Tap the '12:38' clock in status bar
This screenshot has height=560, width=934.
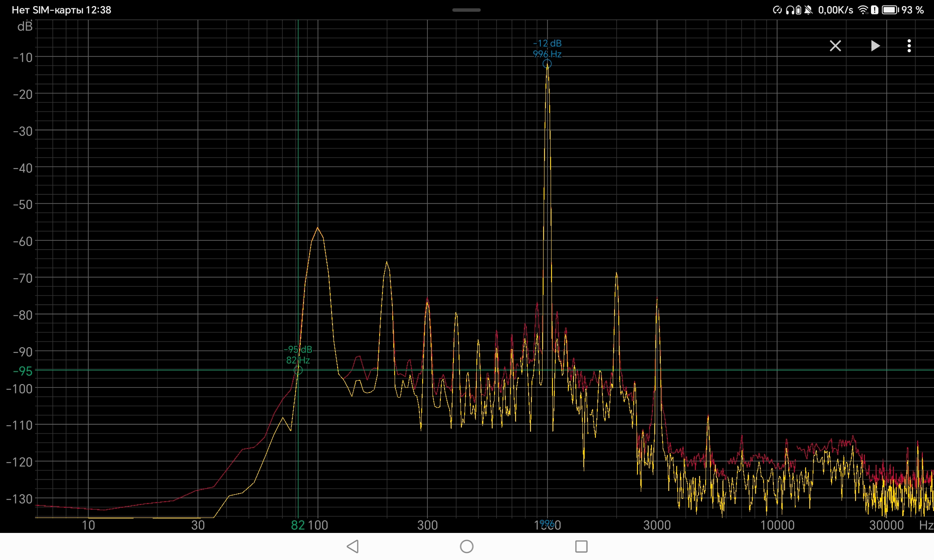pyautogui.click(x=98, y=10)
